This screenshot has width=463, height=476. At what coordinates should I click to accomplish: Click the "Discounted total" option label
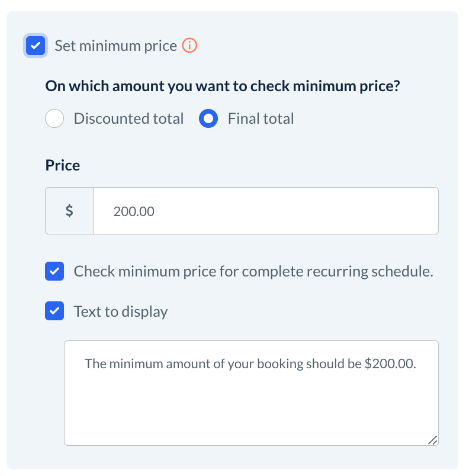point(128,118)
